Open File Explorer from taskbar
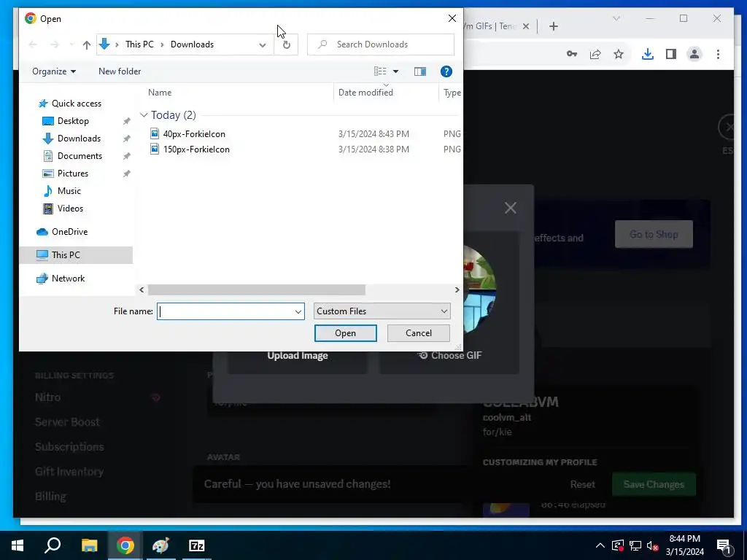Image resolution: width=747 pixels, height=560 pixels. [x=89, y=545]
